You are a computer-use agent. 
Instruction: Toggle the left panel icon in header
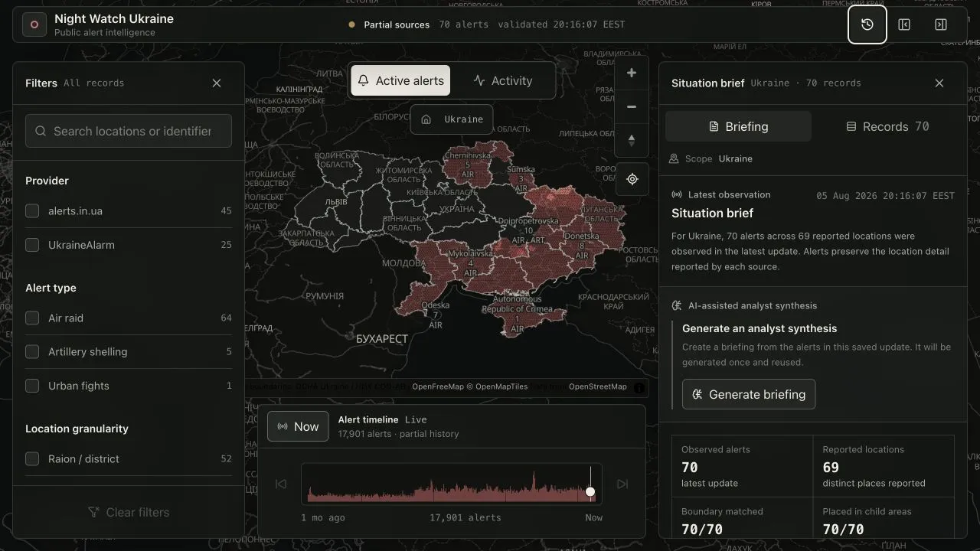[904, 24]
